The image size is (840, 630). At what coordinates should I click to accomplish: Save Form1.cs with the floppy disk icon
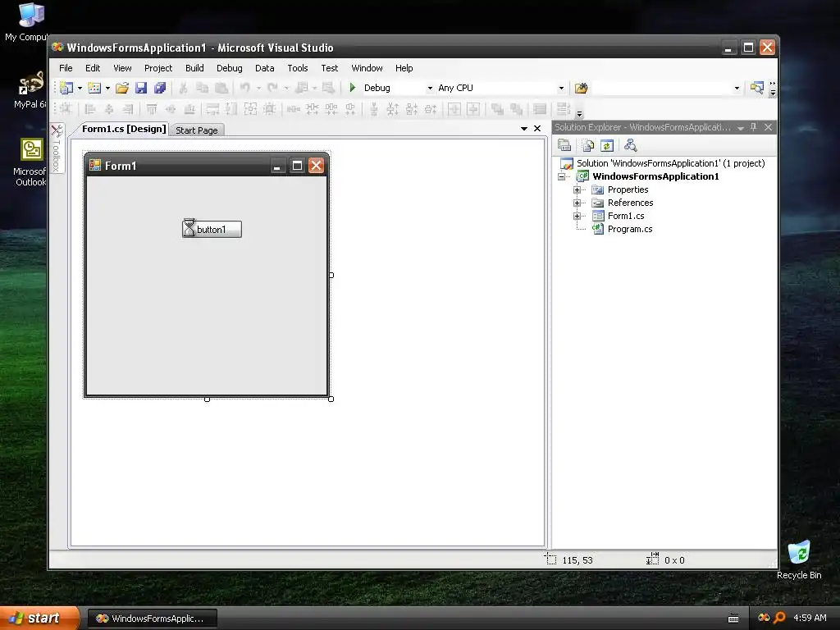coord(141,88)
